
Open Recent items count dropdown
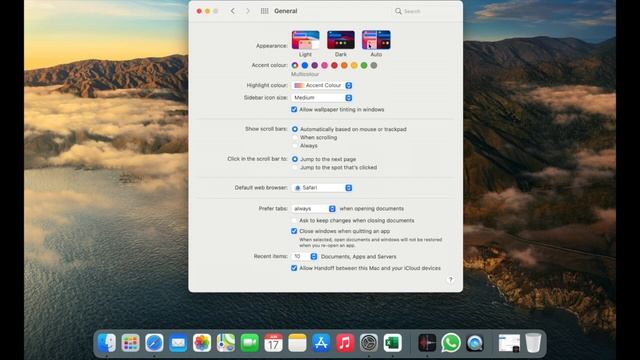click(304, 256)
